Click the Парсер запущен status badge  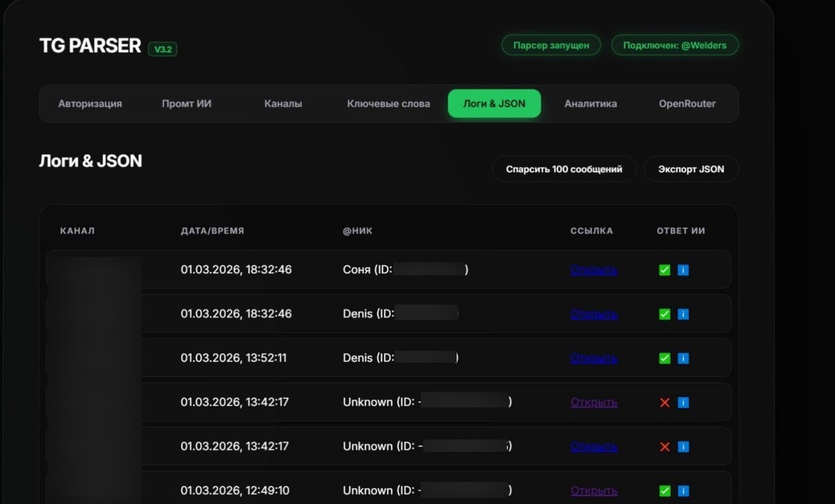click(551, 45)
